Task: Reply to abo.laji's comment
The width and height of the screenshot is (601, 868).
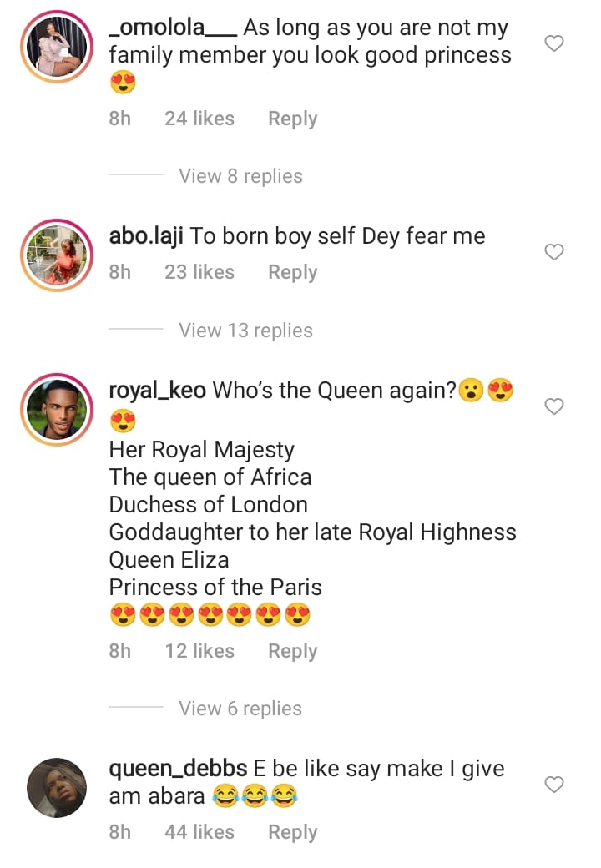Action: [292, 272]
